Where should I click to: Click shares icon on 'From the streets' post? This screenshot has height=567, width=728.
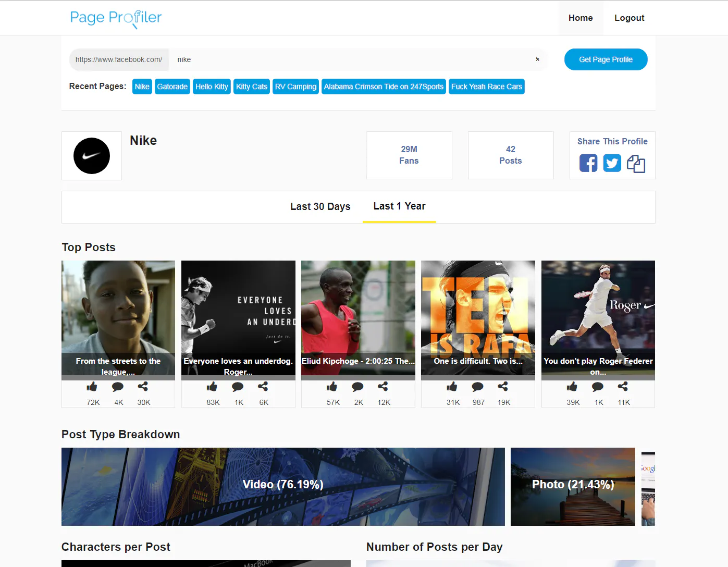(x=143, y=387)
